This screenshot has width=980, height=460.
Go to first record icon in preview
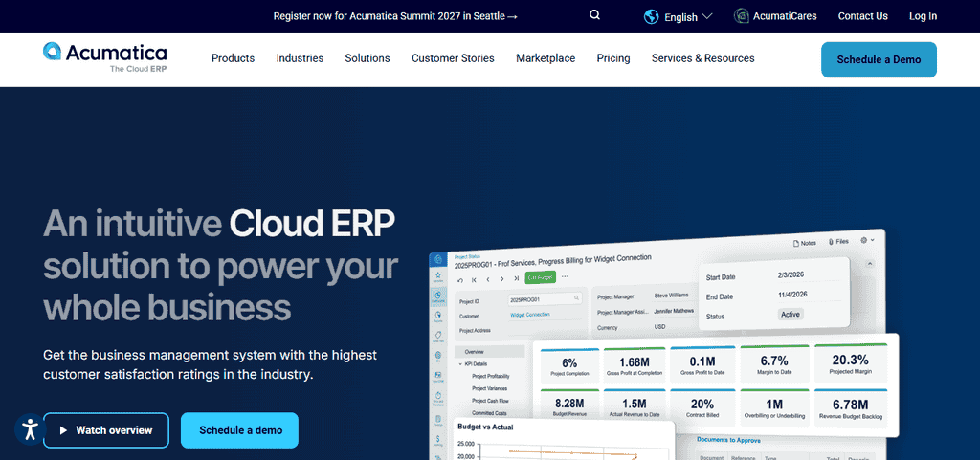(475, 279)
